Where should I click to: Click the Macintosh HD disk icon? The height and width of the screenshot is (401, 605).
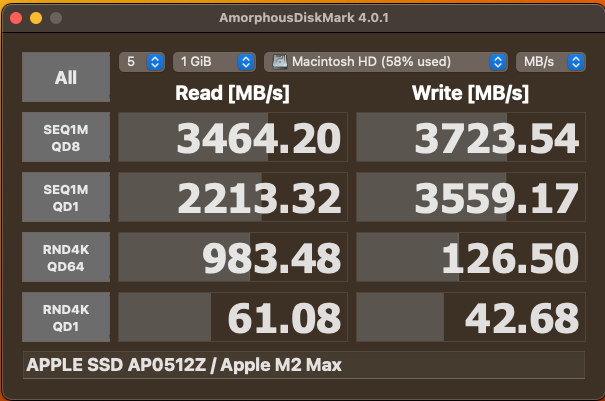[279, 62]
